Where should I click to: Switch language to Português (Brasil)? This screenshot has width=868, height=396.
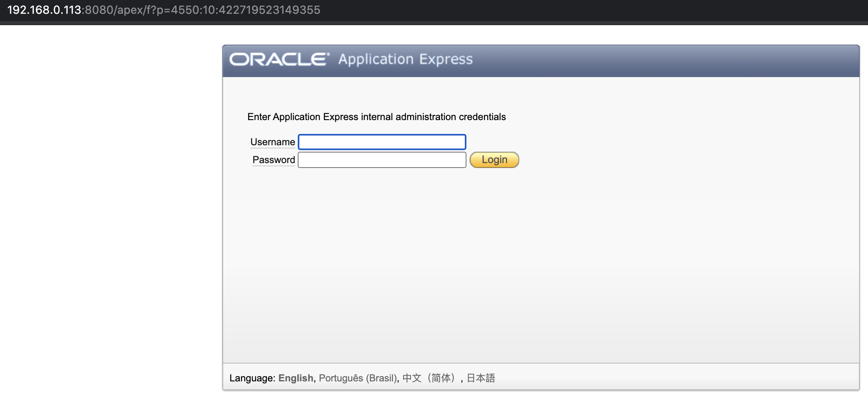point(357,378)
